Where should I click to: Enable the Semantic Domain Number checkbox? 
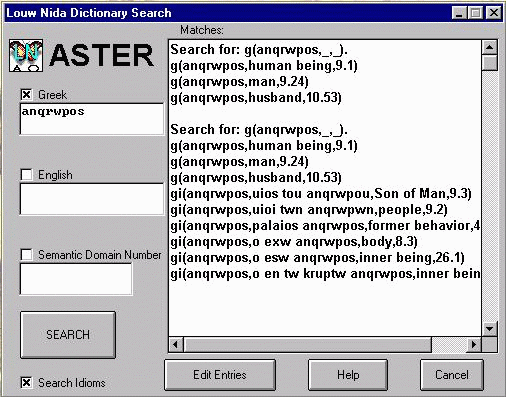(26, 255)
